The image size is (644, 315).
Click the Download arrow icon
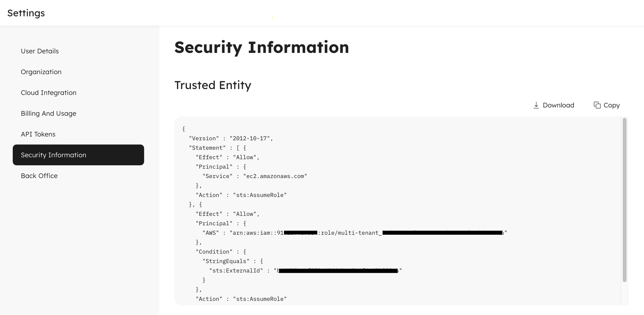pos(536,105)
